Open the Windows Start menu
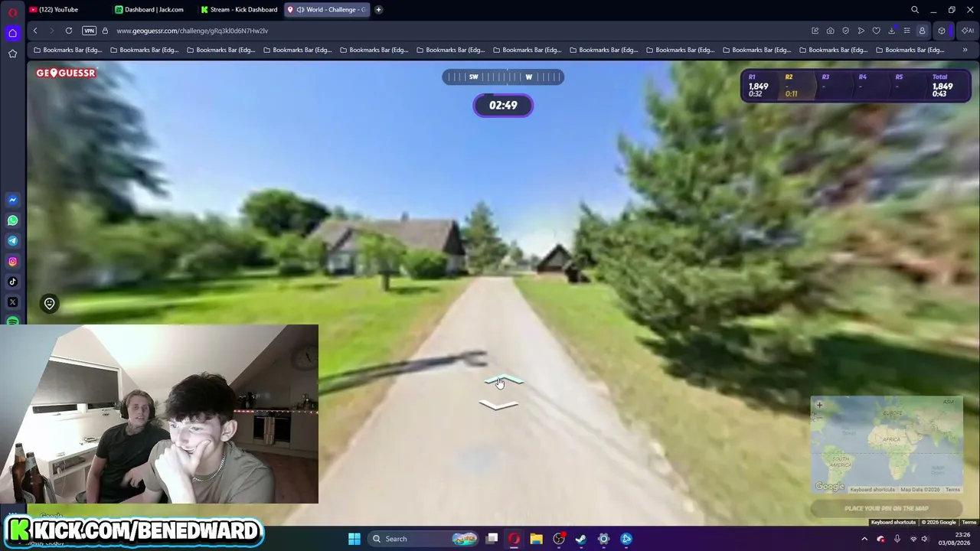980x551 pixels. point(354,539)
